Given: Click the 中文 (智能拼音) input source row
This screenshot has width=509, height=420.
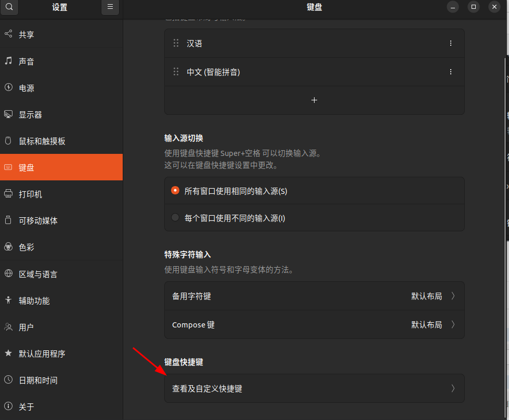Looking at the screenshot, I should (x=314, y=72).
